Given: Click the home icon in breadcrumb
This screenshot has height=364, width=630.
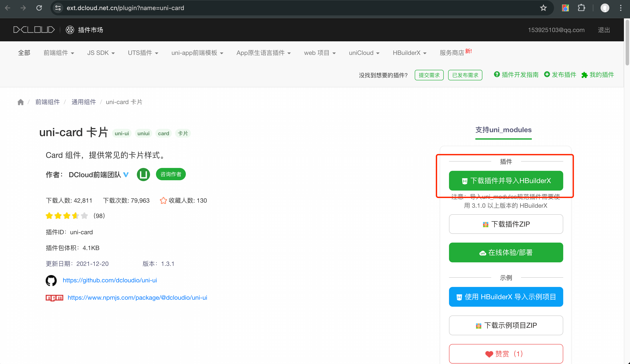Looking at the screenshot, I should point(20,102).
